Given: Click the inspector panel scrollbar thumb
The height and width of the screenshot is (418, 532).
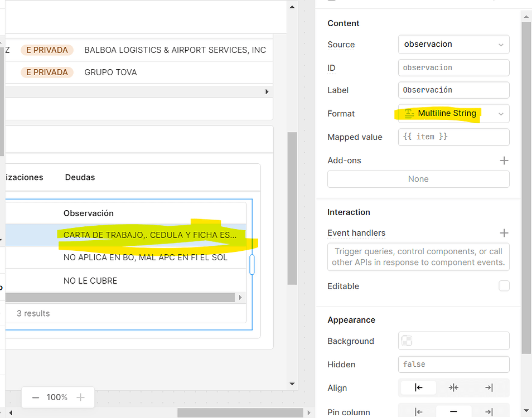Looking at the screenshot, I should click(526, 188).
